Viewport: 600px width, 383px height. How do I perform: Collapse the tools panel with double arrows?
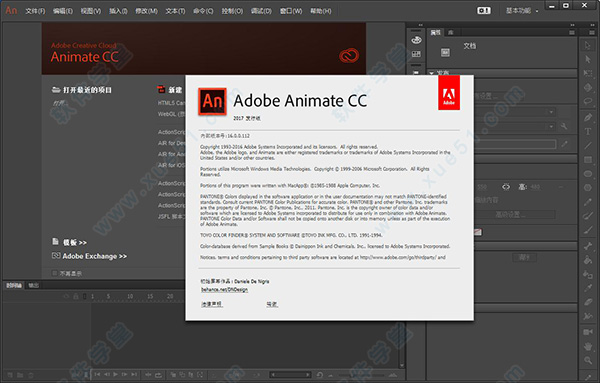pos(592,25)
